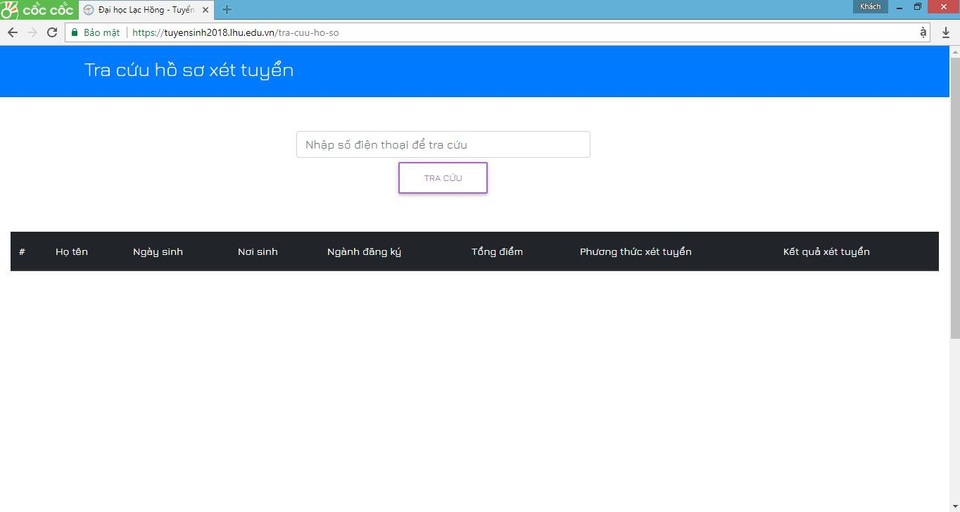Open the downloads arrow icon
The image size is (960, 512).
point(945,32)
